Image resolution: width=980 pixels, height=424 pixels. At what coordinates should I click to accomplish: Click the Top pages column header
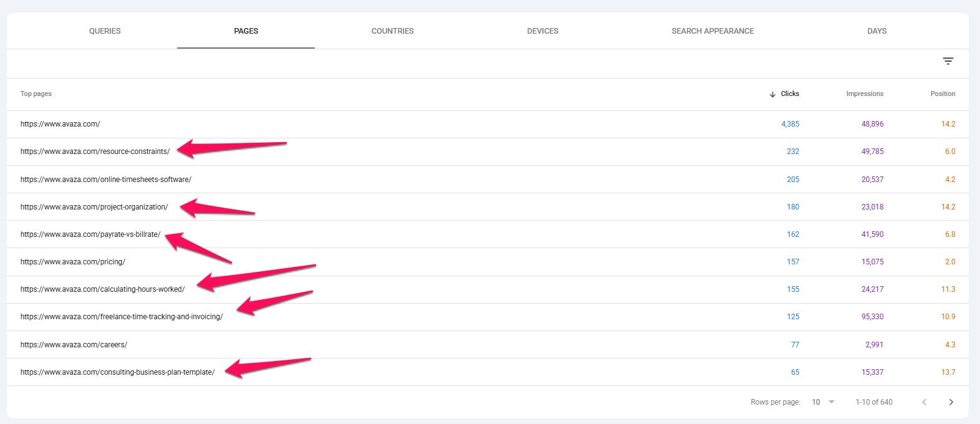click(36, 94)
